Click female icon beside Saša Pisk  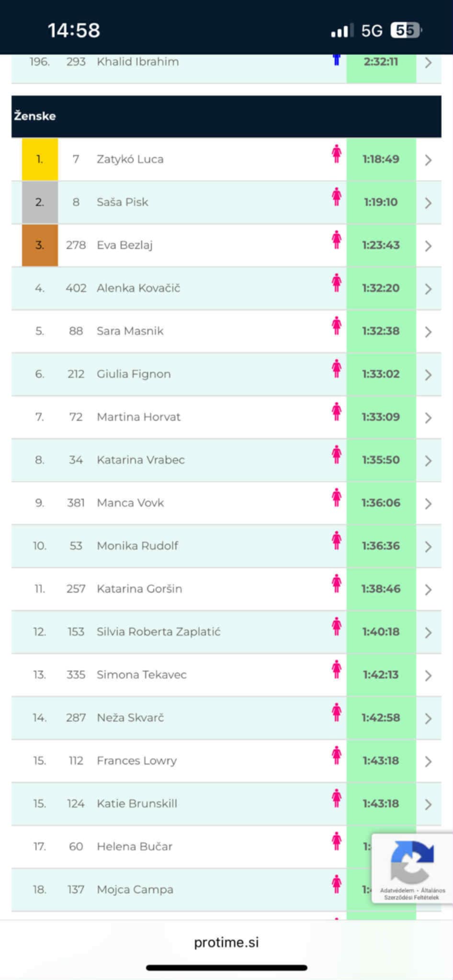pos(337,197)
